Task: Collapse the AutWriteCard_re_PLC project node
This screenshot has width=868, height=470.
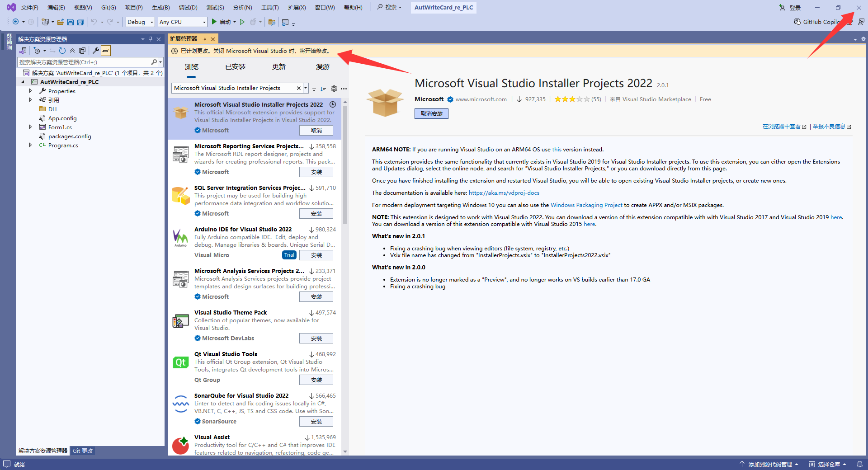Action: 23,82
